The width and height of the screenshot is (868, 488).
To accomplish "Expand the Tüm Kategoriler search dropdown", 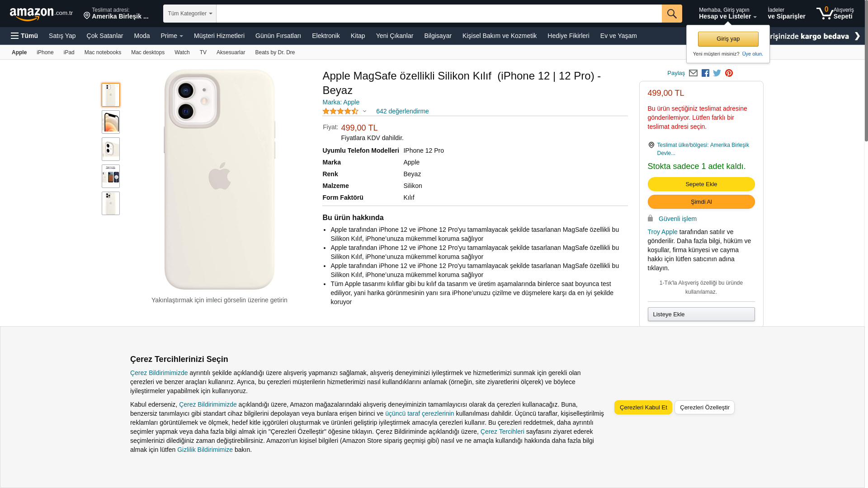I will click(x=190, y=14).
